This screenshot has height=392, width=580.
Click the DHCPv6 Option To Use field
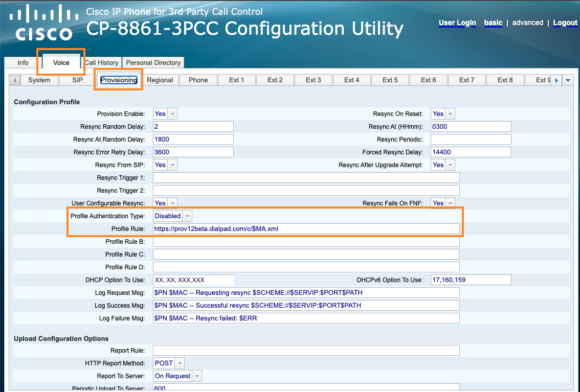[471, 280]
